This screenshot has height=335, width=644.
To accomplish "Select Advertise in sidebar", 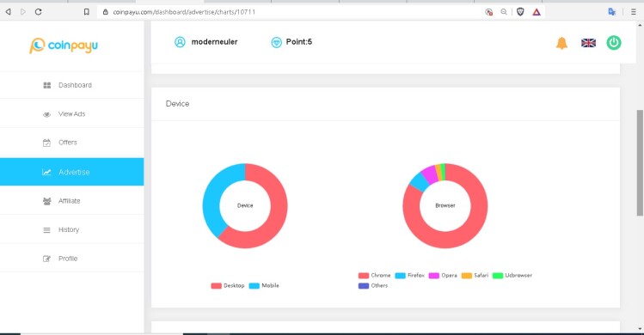I will pos(72,172).
